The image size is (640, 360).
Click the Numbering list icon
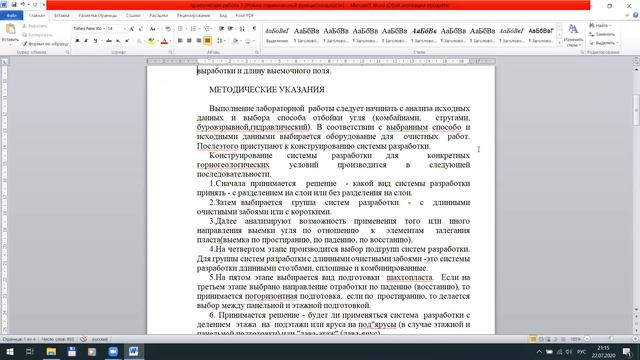(194, 29)
